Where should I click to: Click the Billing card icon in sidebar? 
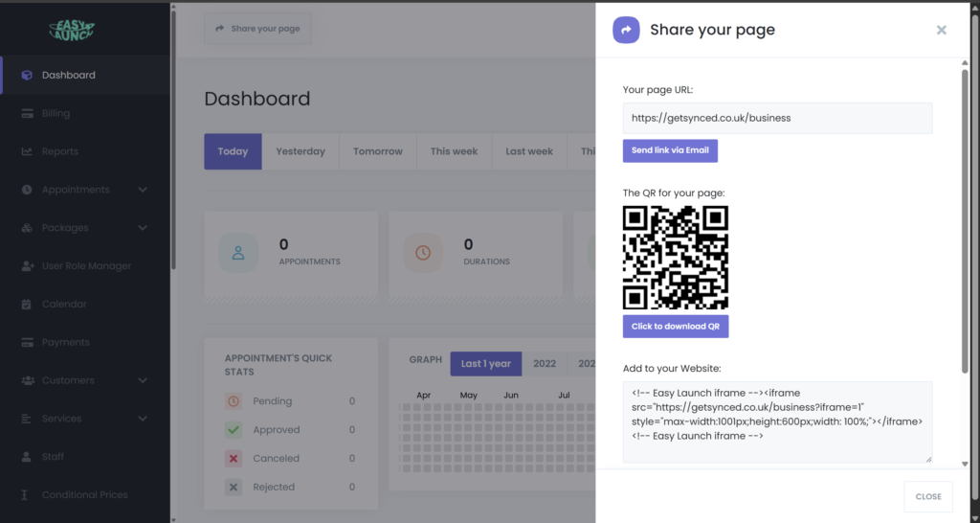pos(27,113)
